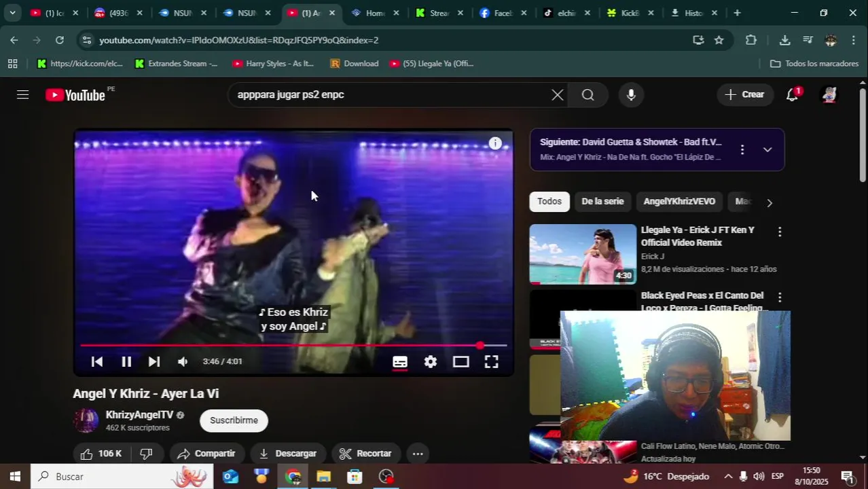Open the YouTube guide hamburger menu
Screen dimensions: 868x489
22,94
